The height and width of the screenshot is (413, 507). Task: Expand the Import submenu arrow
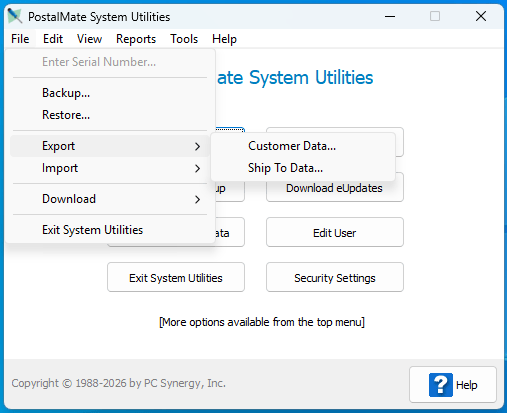[x=197, y=168]
